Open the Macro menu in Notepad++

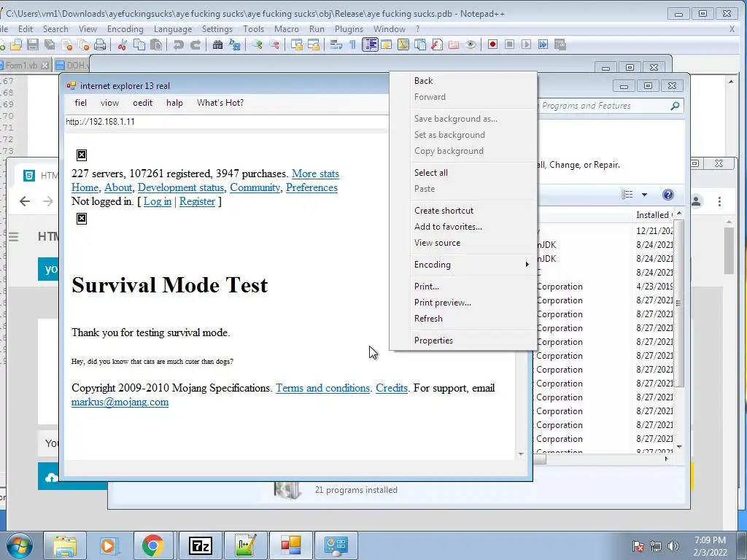point(286,29)
